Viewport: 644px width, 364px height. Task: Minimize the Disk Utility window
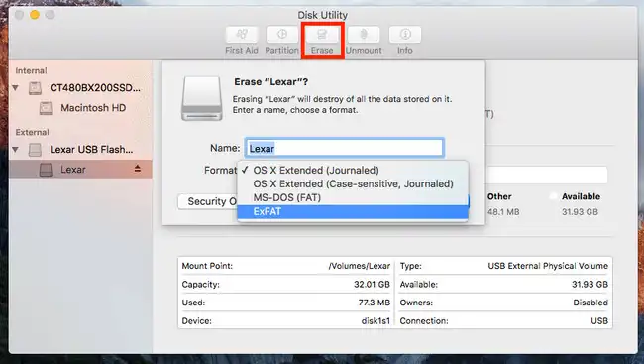point(35,15)
